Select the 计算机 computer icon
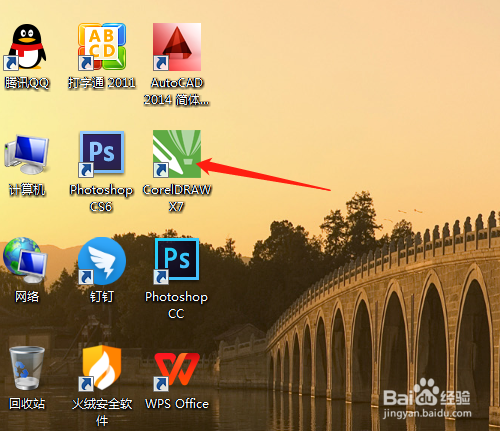The width and height of the screenshot is (500, 431). click(27, 155)
